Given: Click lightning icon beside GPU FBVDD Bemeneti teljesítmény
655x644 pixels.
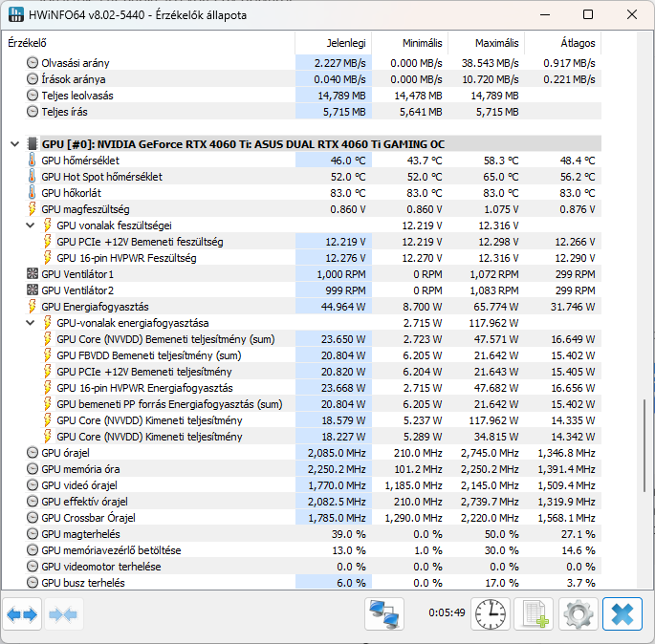Looking at the screenshot, I should point(48,355).
